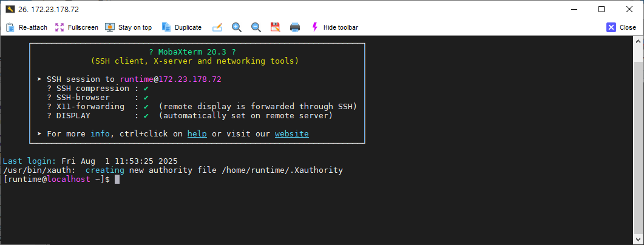Zoom in the terminal text
Viewport: 644px width, 245px height.
click(237, 27)
